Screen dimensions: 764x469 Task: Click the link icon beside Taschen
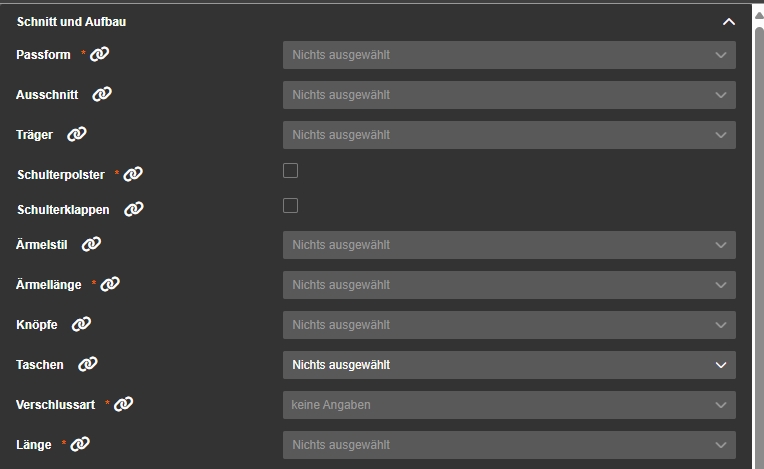(88, 365)
